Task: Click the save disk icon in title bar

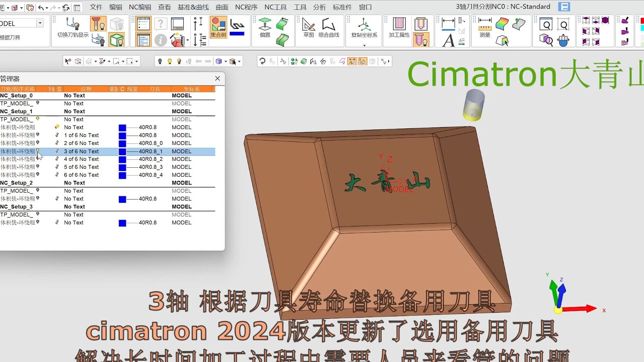Action: point(564,7)
